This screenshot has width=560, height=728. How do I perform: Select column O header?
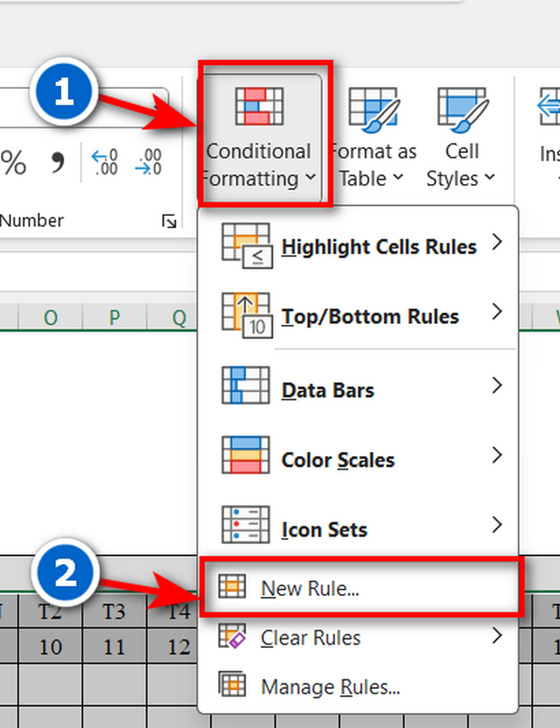click(50, 318)
